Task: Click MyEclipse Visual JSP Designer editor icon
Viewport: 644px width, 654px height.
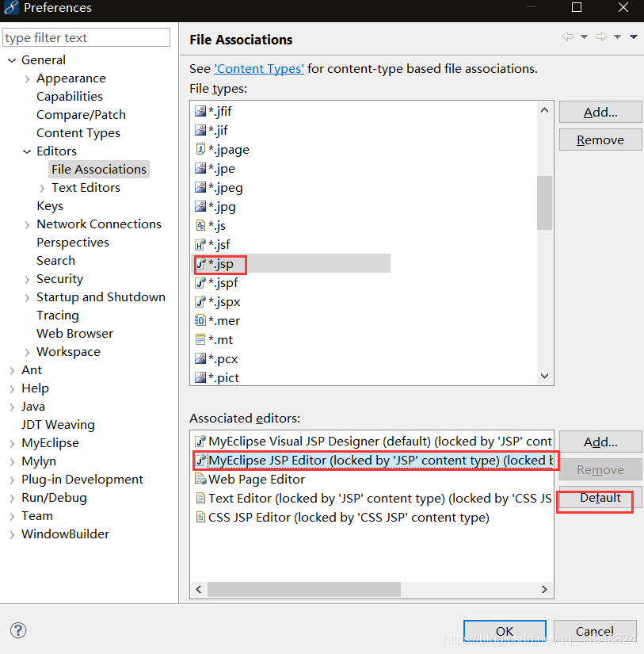Action: (x=200, y=442)
